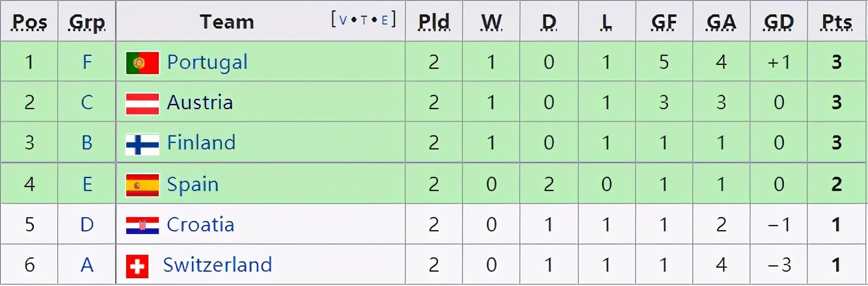
Task: Open Group F link for Portugal
Action: 87,62
